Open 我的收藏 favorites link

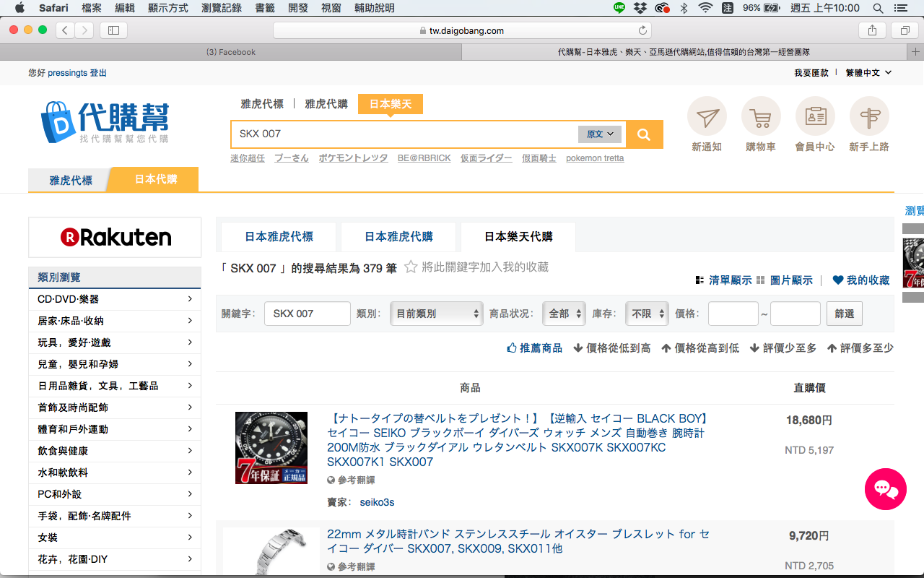(x=861, y=280)
